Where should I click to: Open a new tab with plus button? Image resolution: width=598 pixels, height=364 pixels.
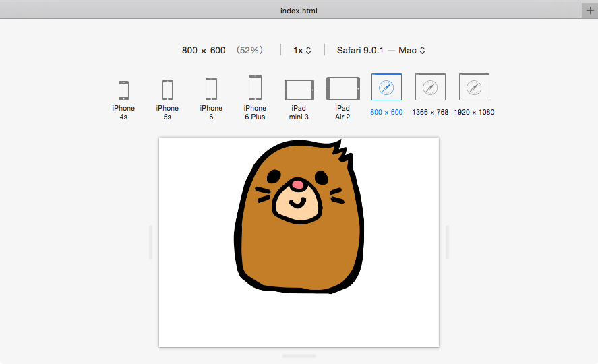click(x=590, y=11)
